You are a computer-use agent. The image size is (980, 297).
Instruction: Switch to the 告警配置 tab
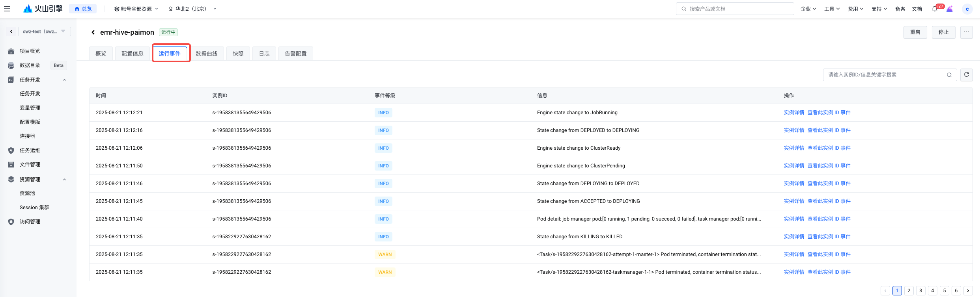tap(295, 54)
